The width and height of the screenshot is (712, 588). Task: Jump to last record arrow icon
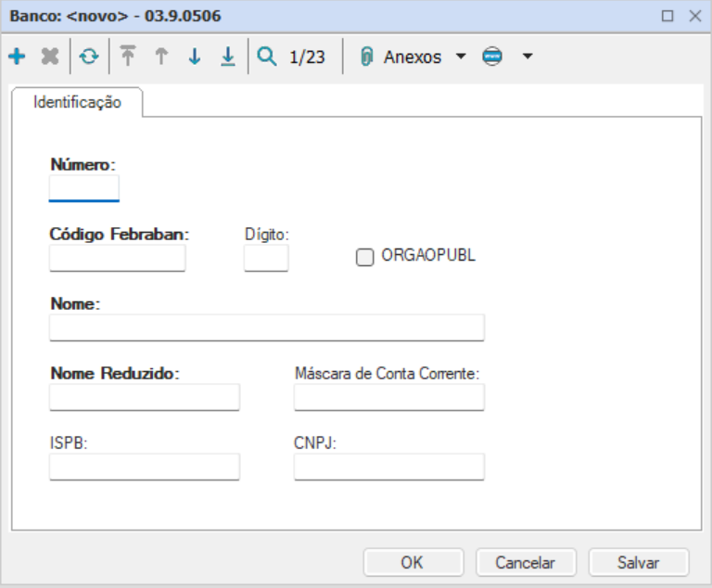coord(228,57)
